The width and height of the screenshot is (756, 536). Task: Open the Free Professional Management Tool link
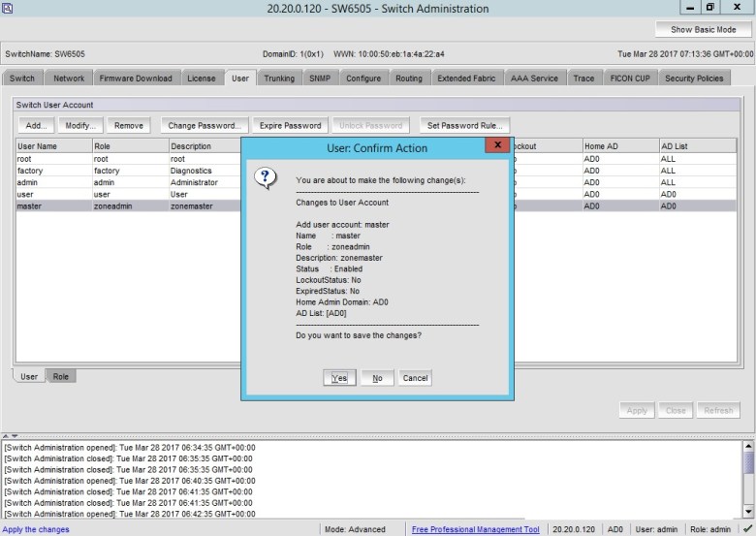(475, 529)
